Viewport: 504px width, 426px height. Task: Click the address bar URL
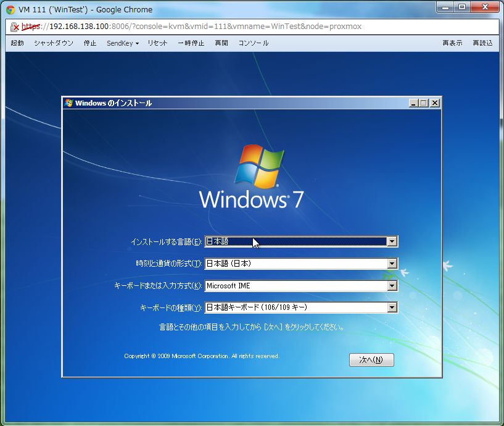[x=192, y=27]
